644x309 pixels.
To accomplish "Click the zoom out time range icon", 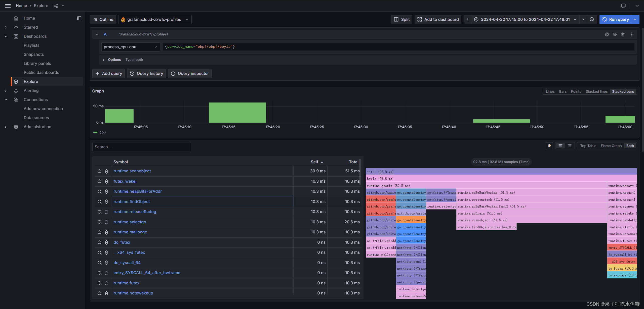I will [x=592, y=19].
